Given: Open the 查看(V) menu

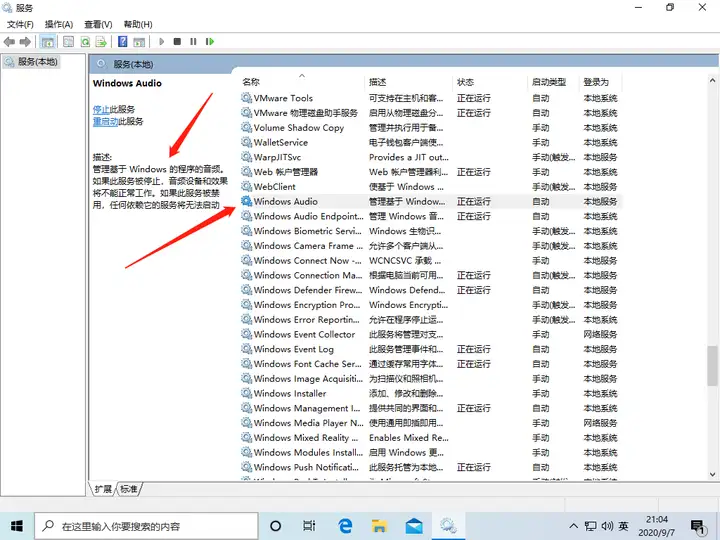Looking at the screenshot, I should pos(98,24).
